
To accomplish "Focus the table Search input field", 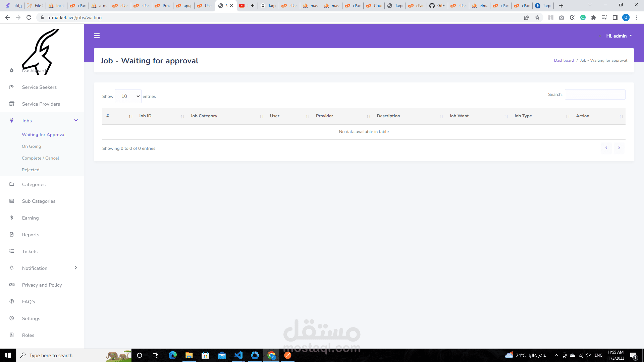I will pyautogui.click(x=595, y=95).
